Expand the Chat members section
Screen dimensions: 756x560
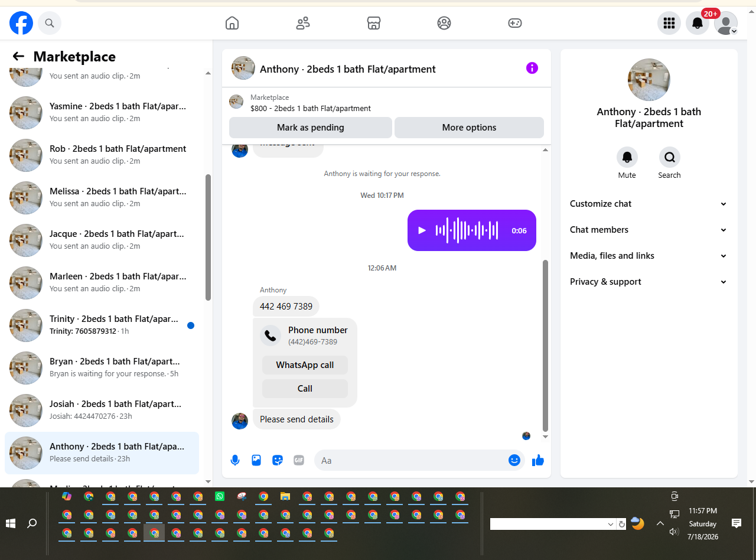pos(649,230)
